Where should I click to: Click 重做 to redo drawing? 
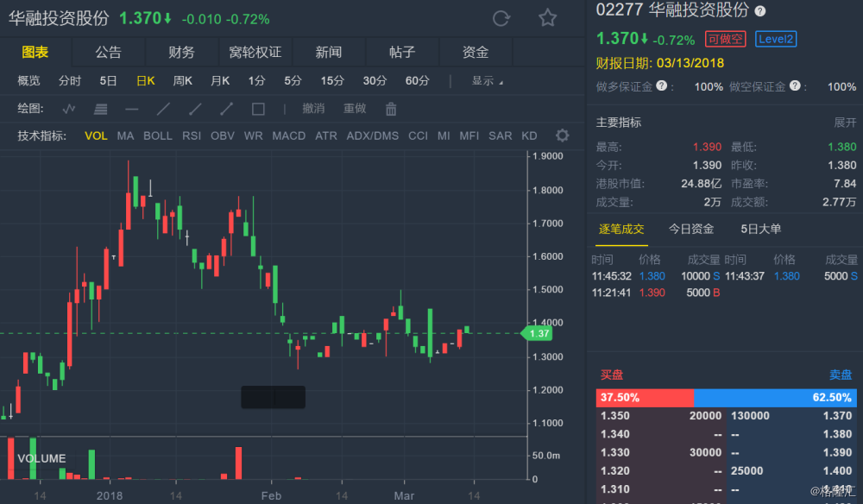pos(355,109)
